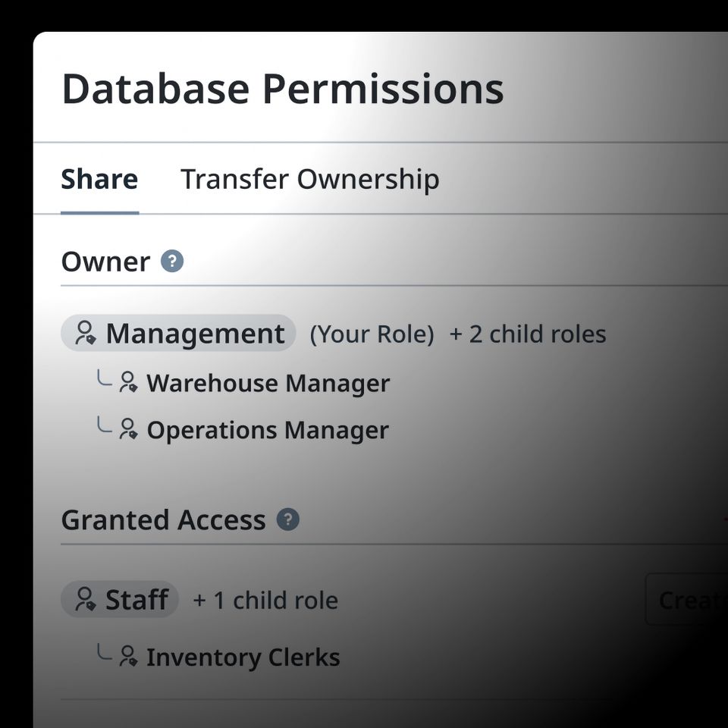The height and width of the screenshot is (728, 728).
Task: Click the role icon in Staff badge
Action: (x=86, y=599)
